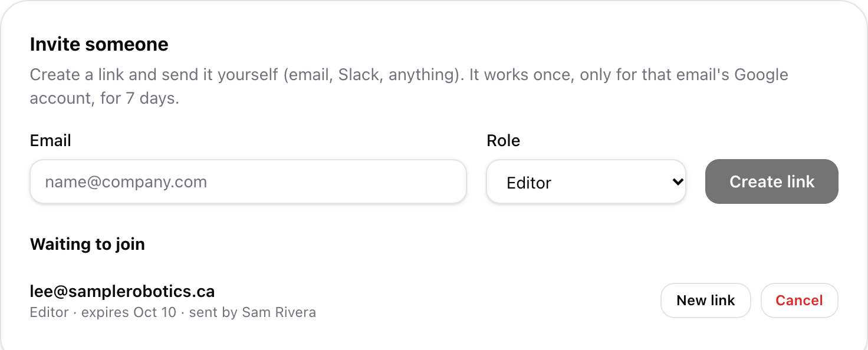Generate a New link for lee@samplerobotics.ca
Screen dimensions: 868x350
[706, 301]
